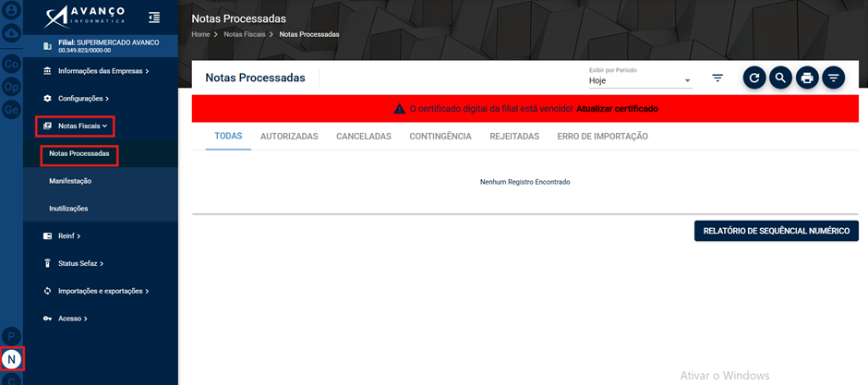Click the RELATÓRIO DE SEQUENCIAL NUMÉRICO button

point(776,231)
